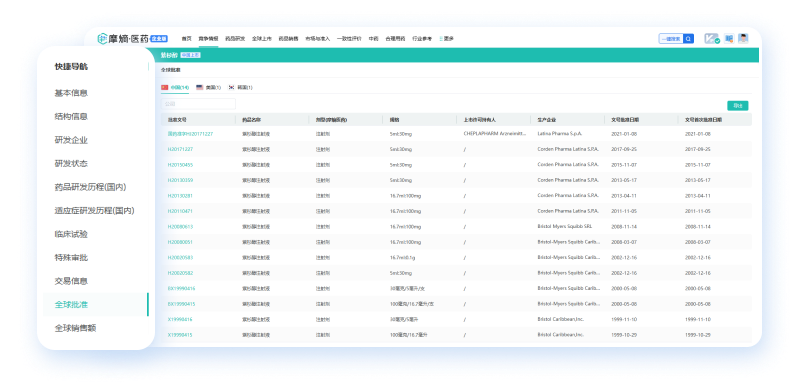798x388 pixels.
Task: Click the green 导出 export button
Action: (737, 105)
